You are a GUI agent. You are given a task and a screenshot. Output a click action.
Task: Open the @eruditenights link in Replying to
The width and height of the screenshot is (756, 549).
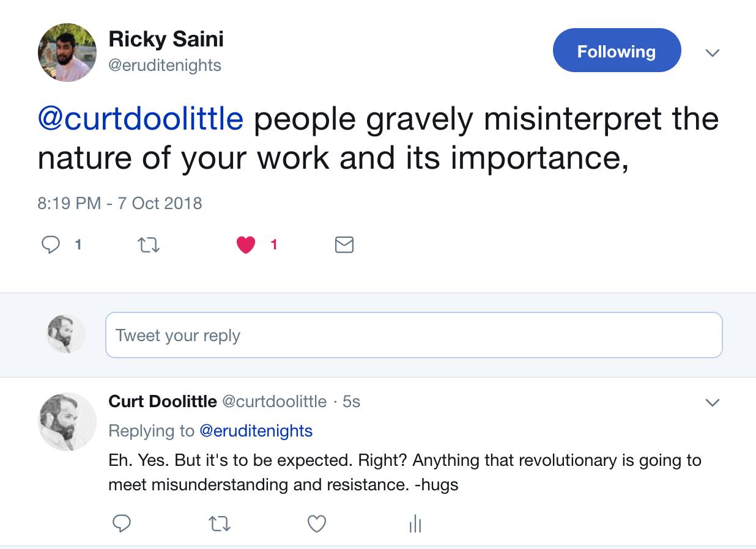256,430
